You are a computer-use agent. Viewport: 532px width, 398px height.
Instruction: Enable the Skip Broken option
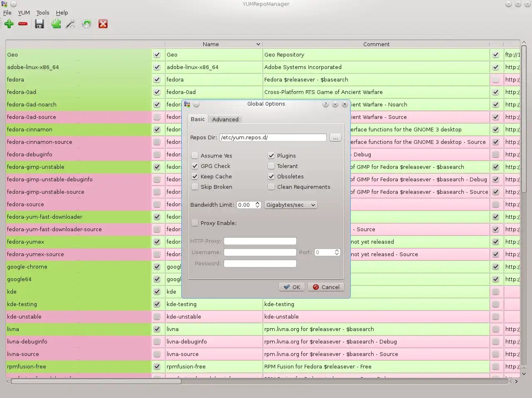195,187
